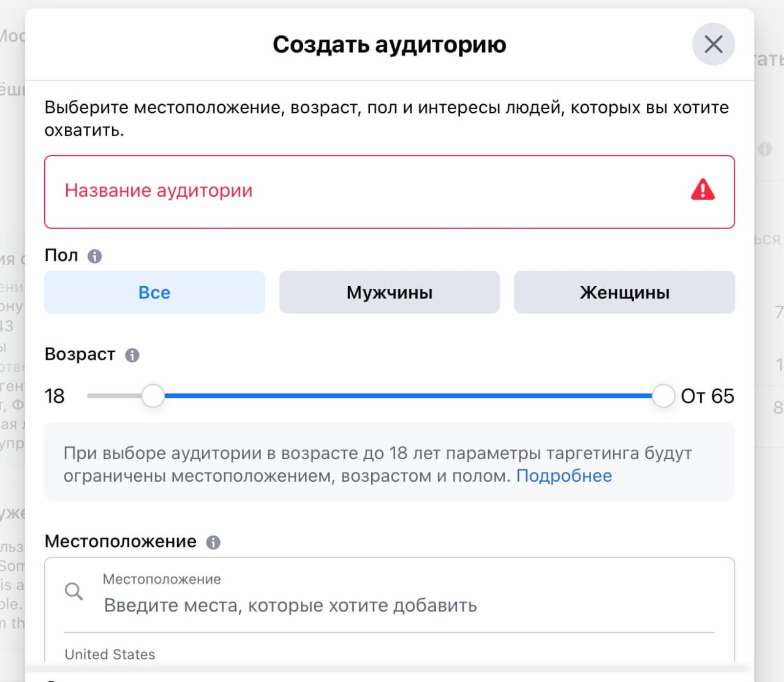784x682 pixels.
Task: Select the "Мужчины" gender option
Action: click(x=389, y=292)
